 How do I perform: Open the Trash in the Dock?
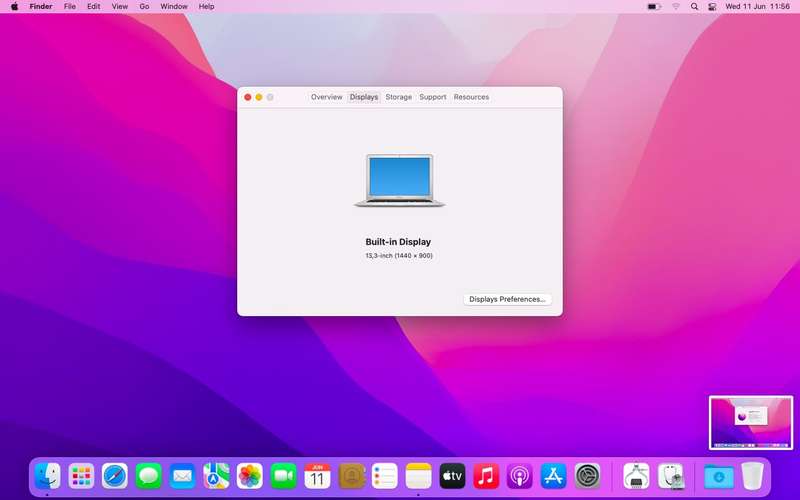coord(752,476)
